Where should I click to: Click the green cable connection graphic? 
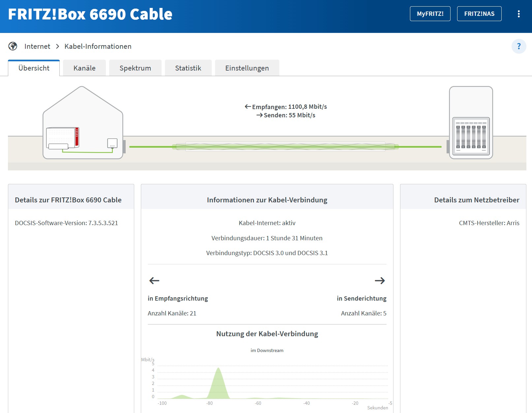coord(285,147)
